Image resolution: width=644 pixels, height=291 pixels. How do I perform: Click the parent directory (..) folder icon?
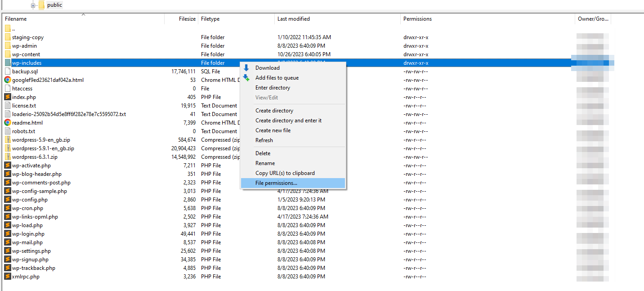[8, 29]
